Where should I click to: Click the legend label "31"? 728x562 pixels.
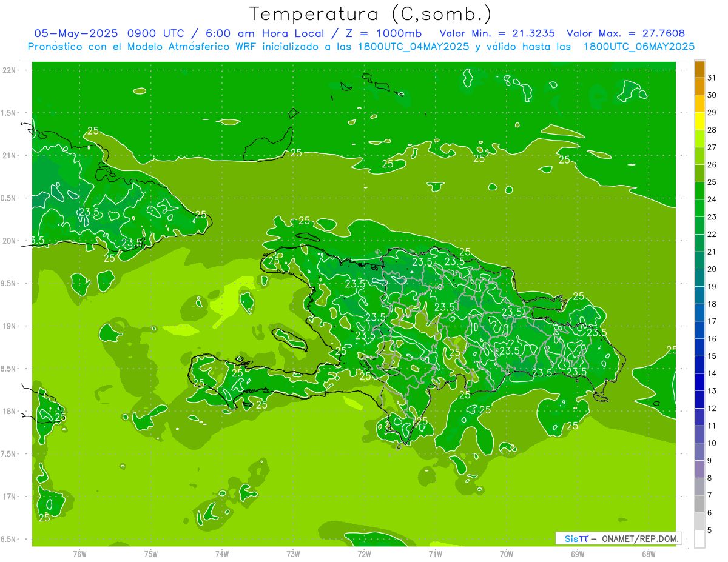click(712, 78)
